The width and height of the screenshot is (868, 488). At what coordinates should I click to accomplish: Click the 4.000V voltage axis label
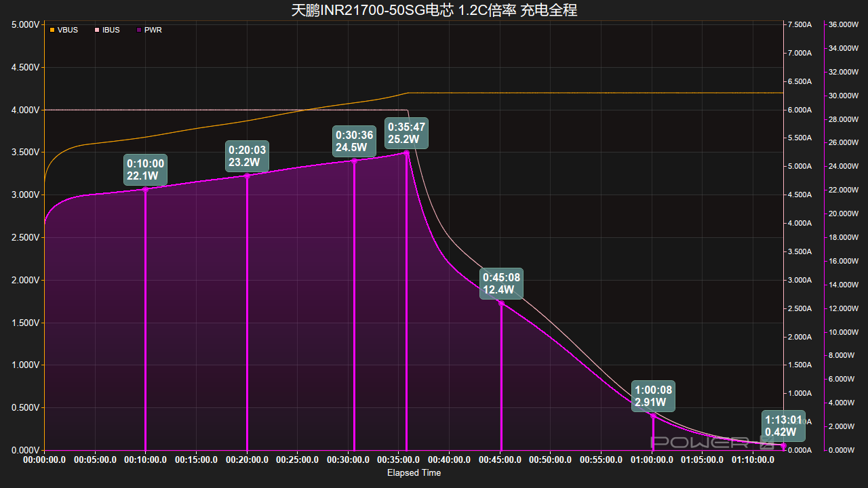click(26, 110)
